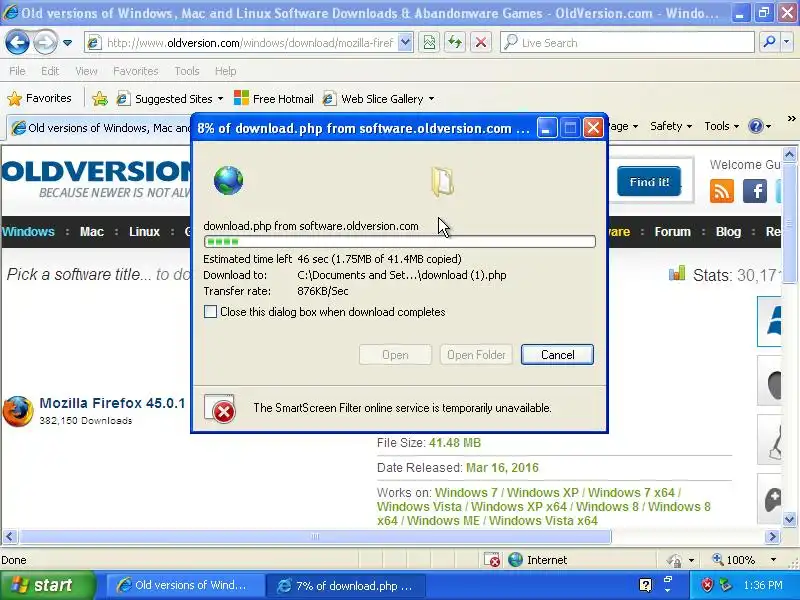Click the Free Hotmail favorites link
This screenshot has height=600, width=800.
point(274,98)
